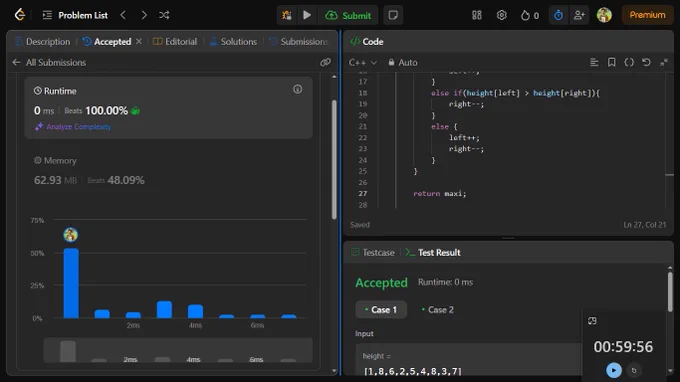Click the bookmark icon in editor
This screenshot has width=680, height=382.
tap(611, 62)
